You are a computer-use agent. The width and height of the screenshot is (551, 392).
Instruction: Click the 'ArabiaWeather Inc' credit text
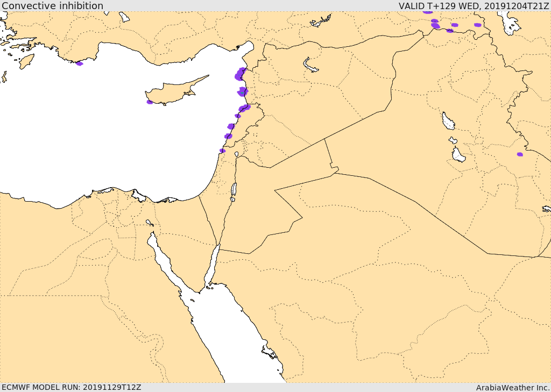[513, 388]
